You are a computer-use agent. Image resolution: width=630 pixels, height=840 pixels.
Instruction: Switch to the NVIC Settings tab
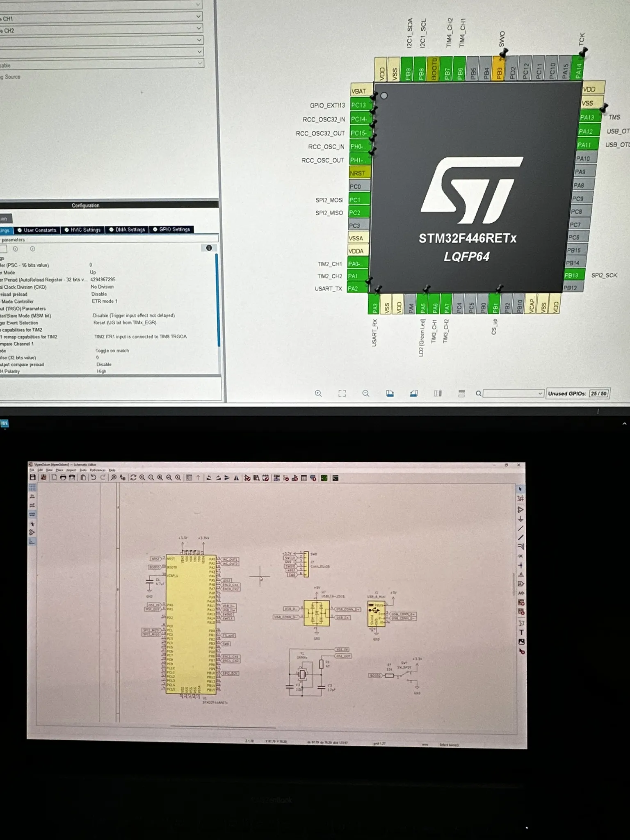tap(82, 230)
